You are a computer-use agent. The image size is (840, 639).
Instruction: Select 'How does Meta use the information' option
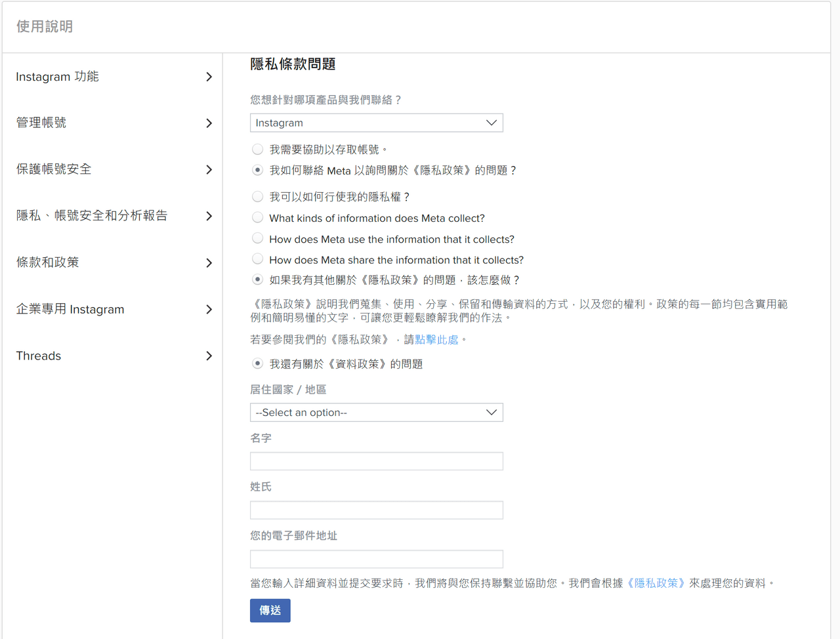(258, 239)
